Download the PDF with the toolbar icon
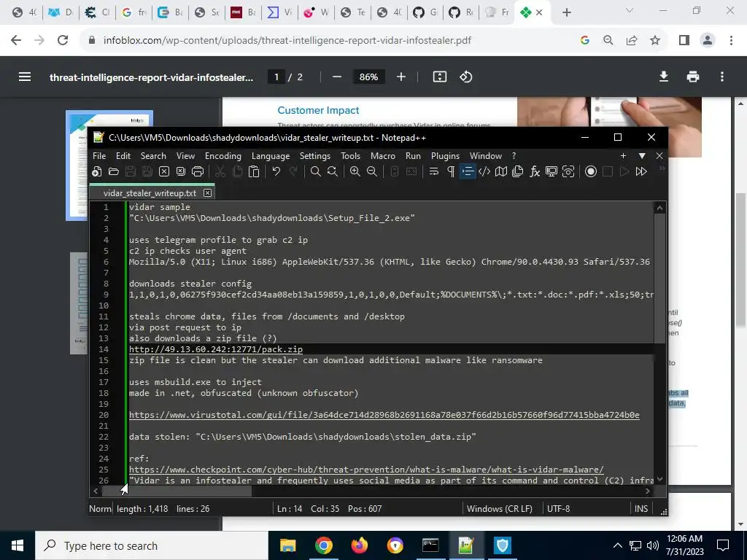 pos(664,77)
